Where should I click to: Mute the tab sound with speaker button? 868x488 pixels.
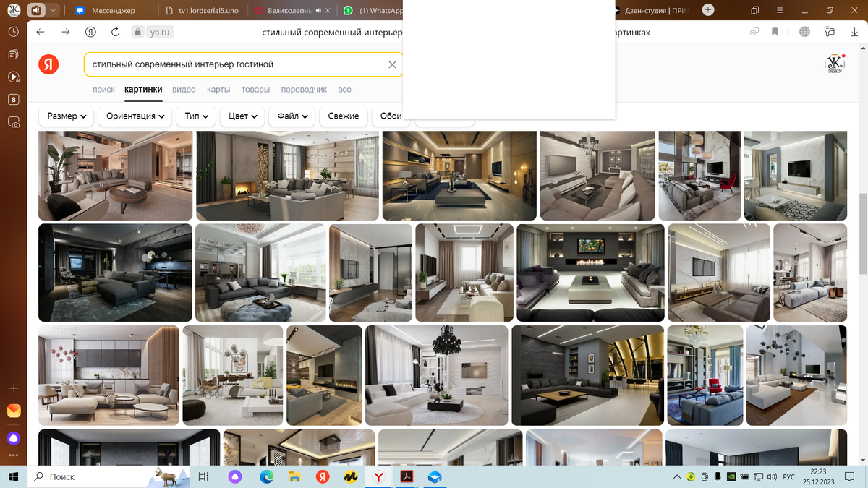click(x=35, y=10)
